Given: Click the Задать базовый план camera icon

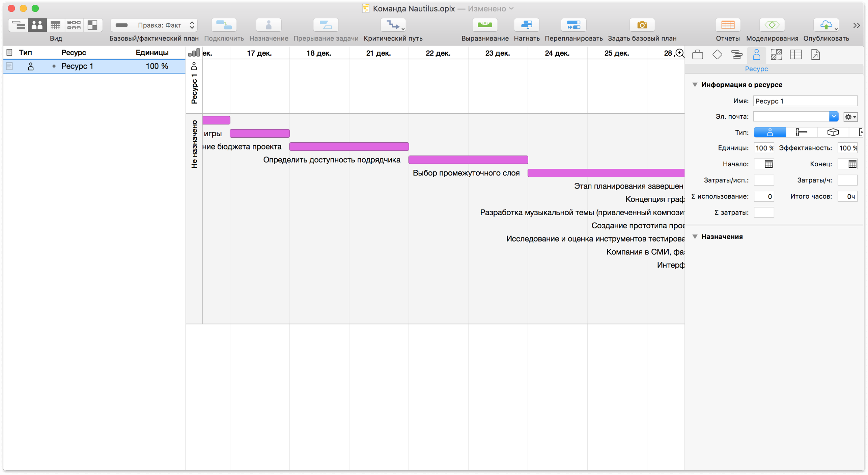Looking at the screenshot, I should 642,25.
